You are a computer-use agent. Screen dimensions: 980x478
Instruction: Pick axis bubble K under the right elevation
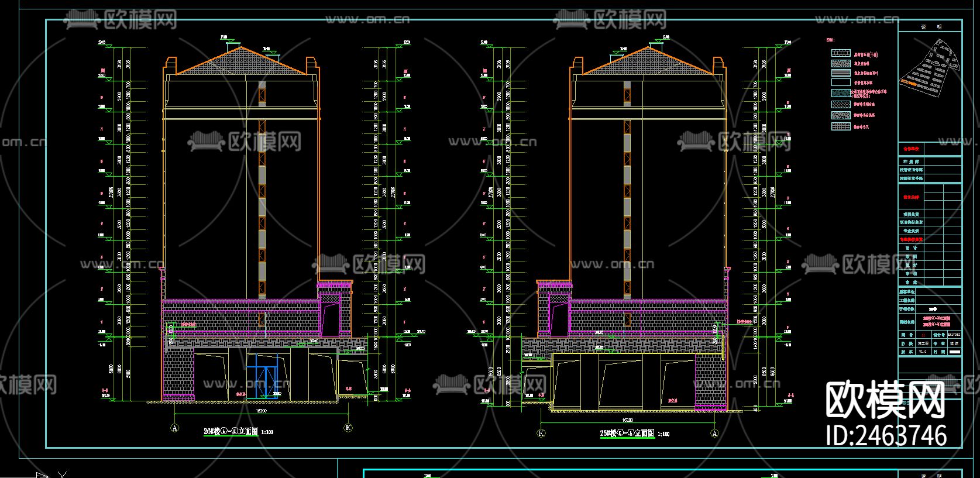coord(541,434)
